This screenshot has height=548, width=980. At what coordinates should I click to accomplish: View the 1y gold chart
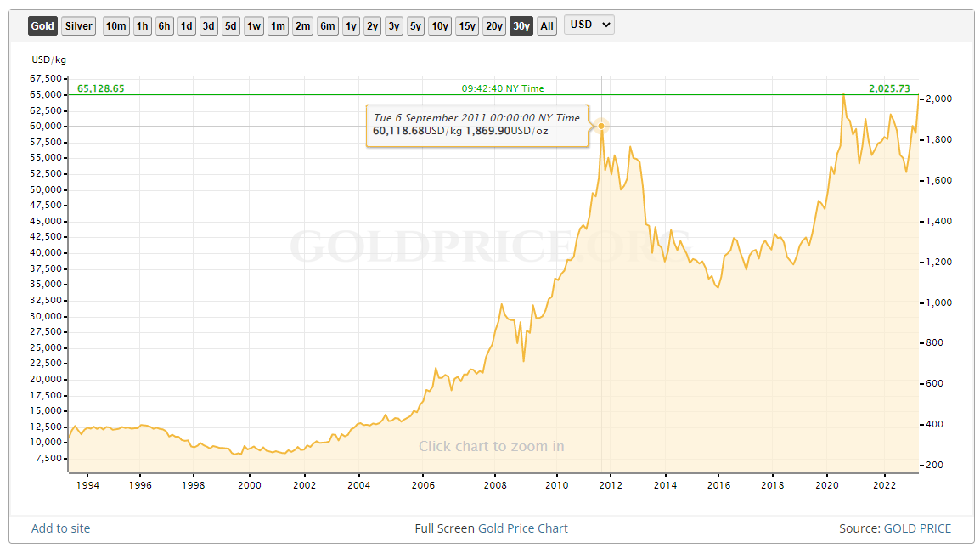pos(352,26)
